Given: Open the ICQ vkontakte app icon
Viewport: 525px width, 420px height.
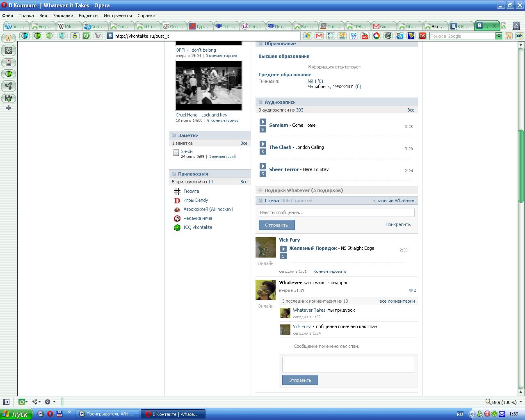Looking at the screenshot, I should [x=177, y=227].
